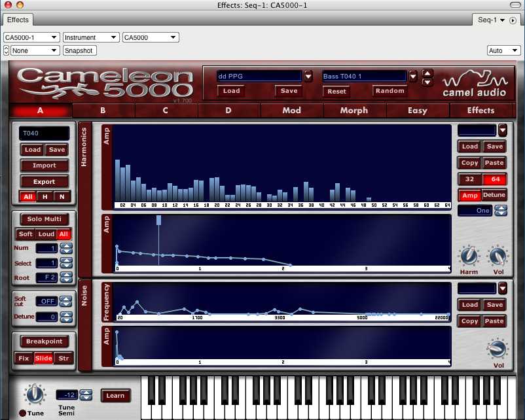
Task: Click Load under the dd PPG bank
Action: (x=231, y=91)
